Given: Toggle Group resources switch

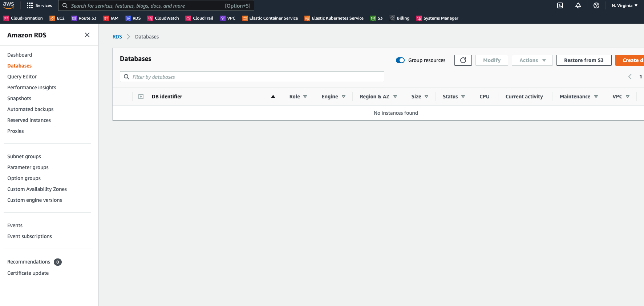Looking at the screenshot, I should tap(400, 60).
